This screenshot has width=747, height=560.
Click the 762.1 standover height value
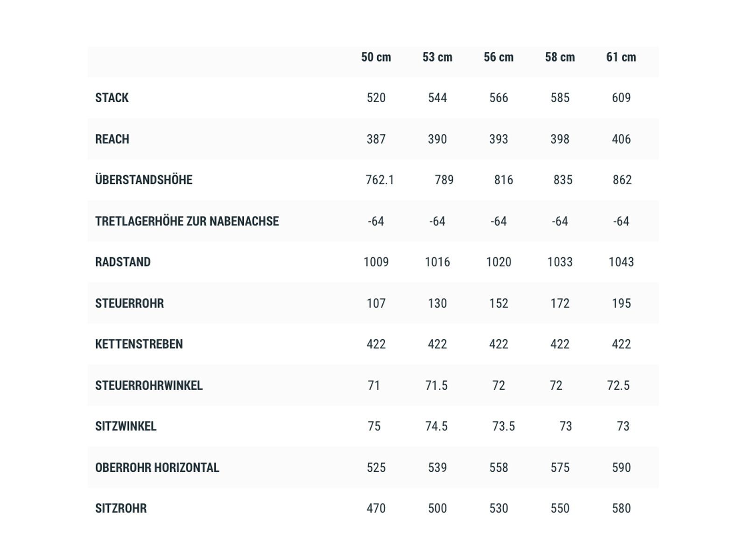[x=380, y=180]
